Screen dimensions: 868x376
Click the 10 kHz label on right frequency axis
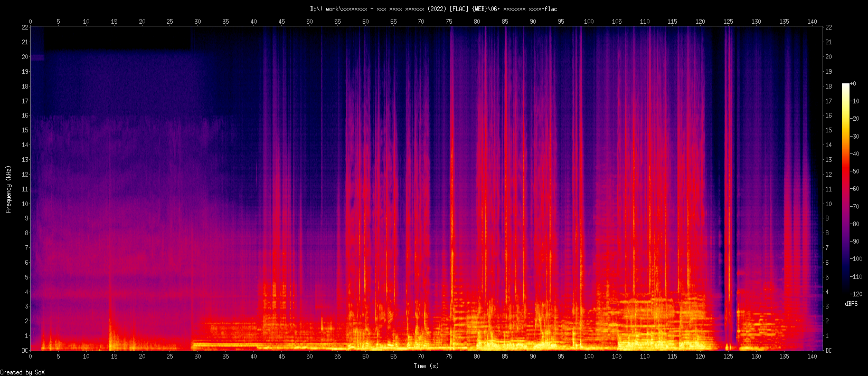coord(828,204)
